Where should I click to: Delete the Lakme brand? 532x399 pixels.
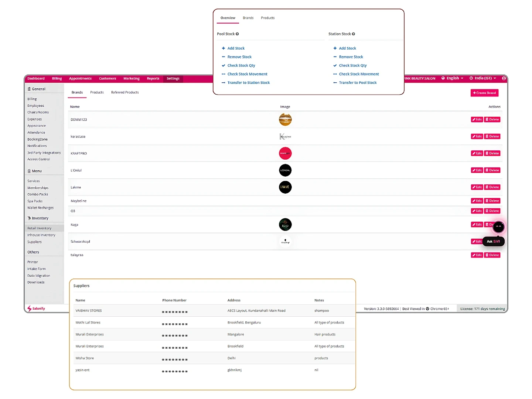(492, 187)
